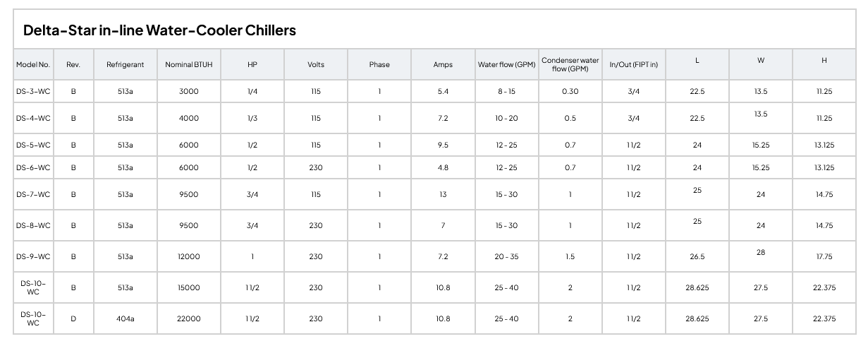The height and width of the screenshot is (346, 868).
Task: Select the Phase column header
Action: [379, 65]
